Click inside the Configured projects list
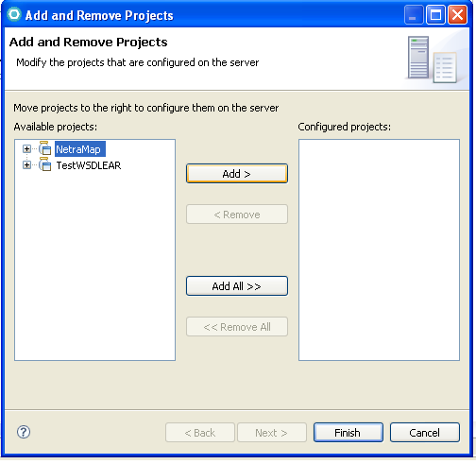Viewport: 476px width, 464px height. 379,249
